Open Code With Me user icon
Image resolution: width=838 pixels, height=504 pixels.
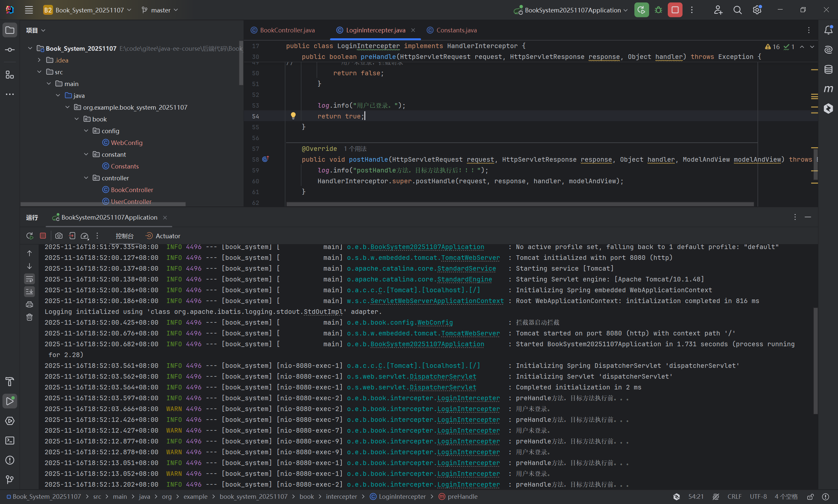[x=718, y=10]
